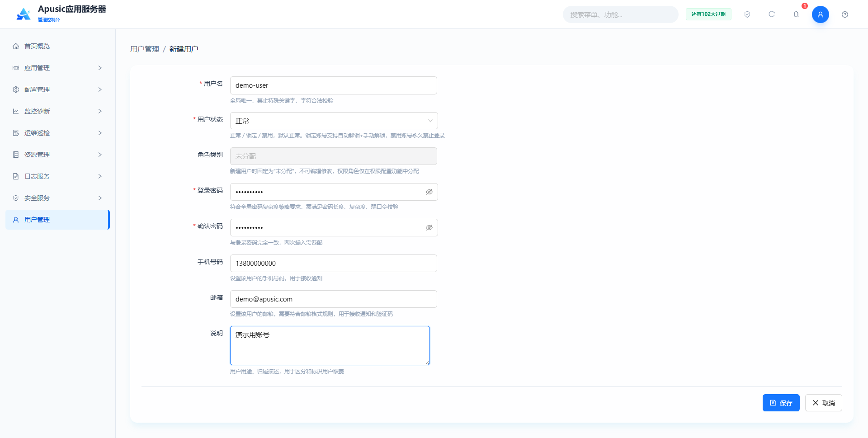Viewport: 868px width, 438px height.
Task: Open 日志服务 in the sidebar
Action: [57, 176]
